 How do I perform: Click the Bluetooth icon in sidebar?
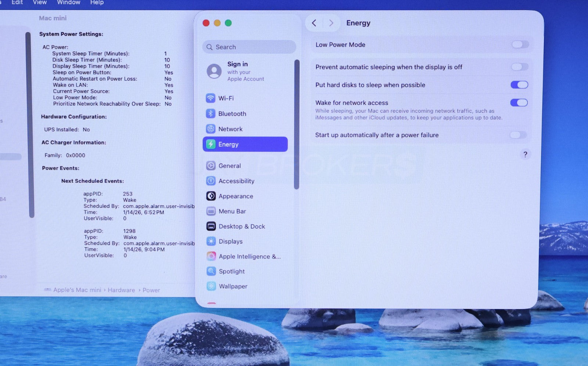(211, 113)
